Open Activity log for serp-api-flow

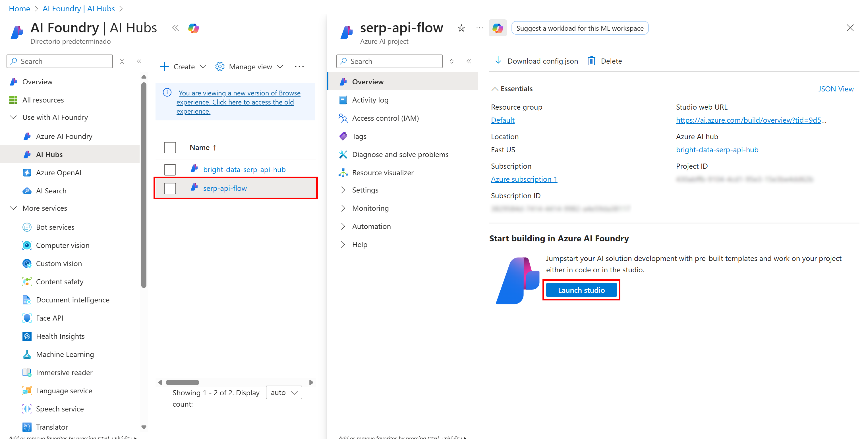pos(371,100)
